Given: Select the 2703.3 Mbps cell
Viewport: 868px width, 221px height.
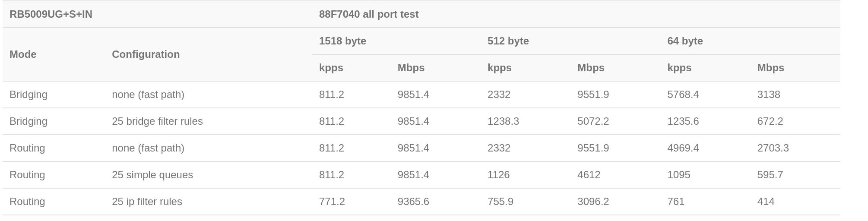Looking at the screenshot, I should tap(773, 148).
